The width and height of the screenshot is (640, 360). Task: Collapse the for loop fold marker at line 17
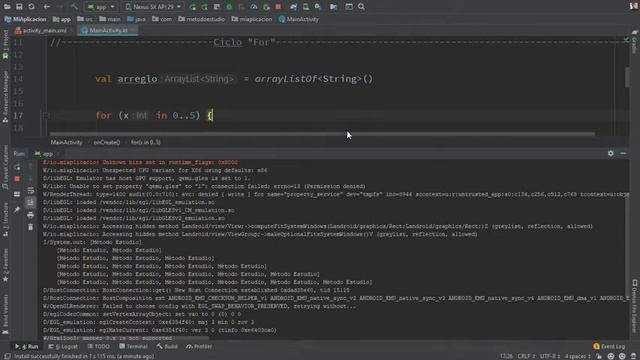click(46, 116)
